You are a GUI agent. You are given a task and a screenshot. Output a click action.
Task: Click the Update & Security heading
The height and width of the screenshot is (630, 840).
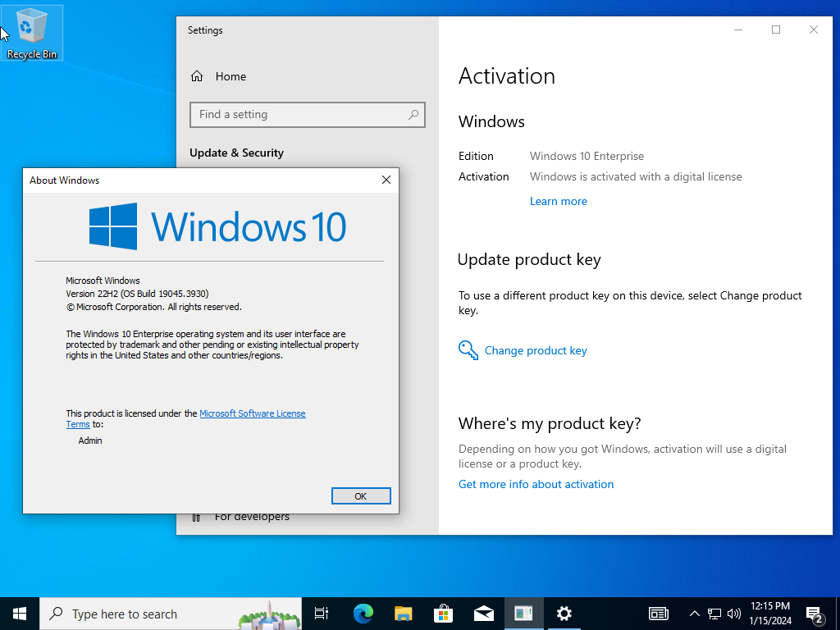tap(236, 153)
